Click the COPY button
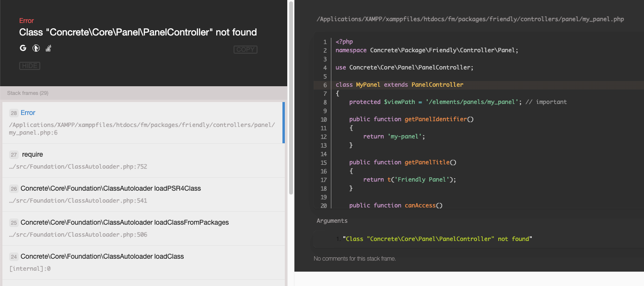 coord(246,49)
